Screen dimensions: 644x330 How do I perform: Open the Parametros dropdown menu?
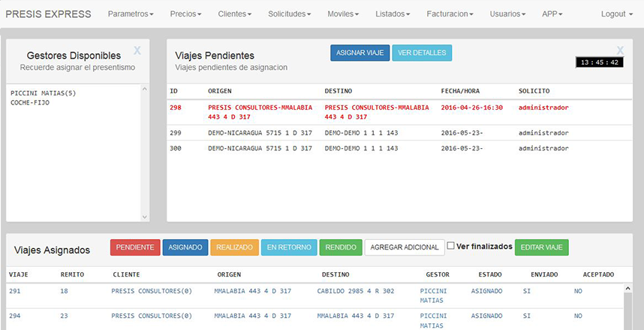click(131, 14)
